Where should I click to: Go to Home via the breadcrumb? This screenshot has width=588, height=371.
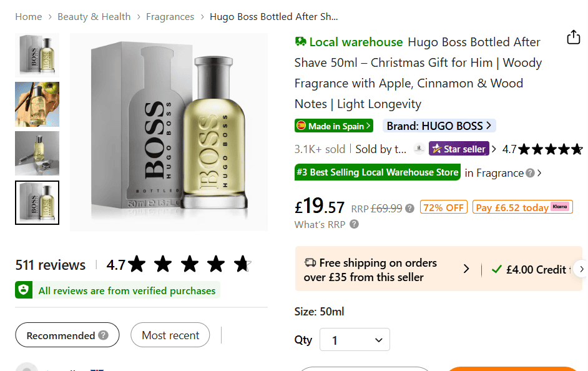click(29, 17)
